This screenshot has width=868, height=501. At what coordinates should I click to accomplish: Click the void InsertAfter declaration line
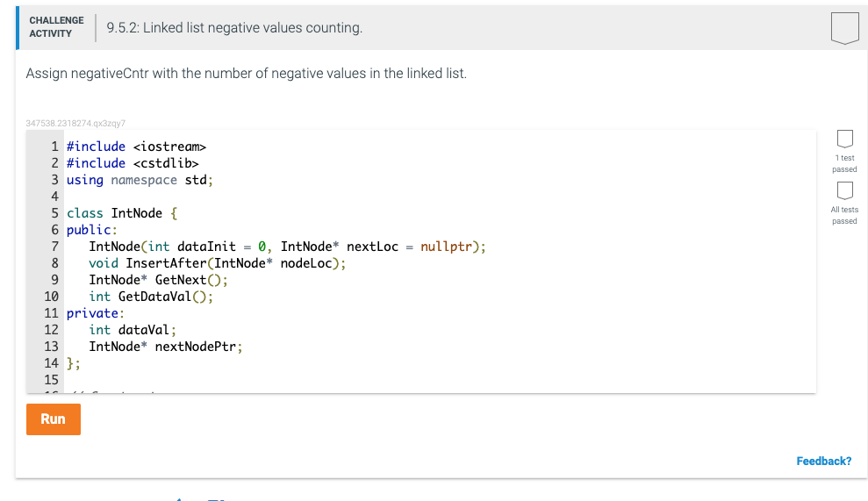tap(218, 263)
